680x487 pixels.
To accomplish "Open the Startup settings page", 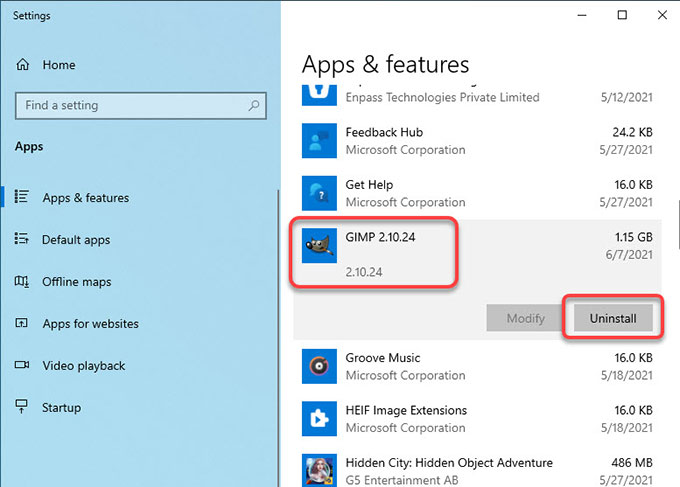I will coord(61,408).
